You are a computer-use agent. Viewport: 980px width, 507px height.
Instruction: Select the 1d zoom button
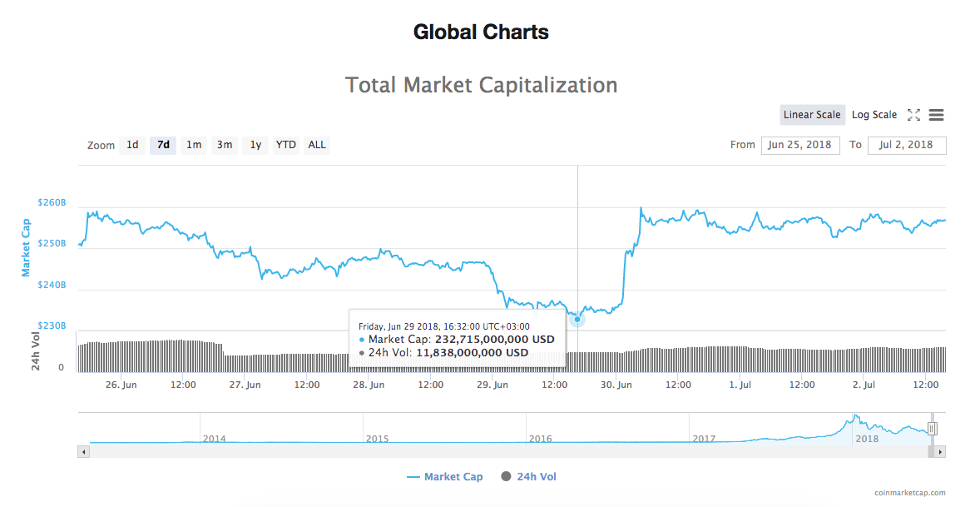[x=131, y=145]
